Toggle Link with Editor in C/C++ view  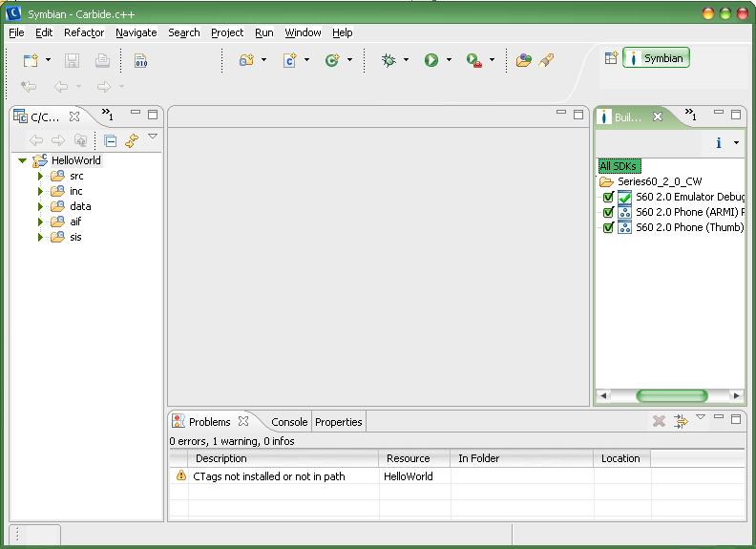pos(132,141)
